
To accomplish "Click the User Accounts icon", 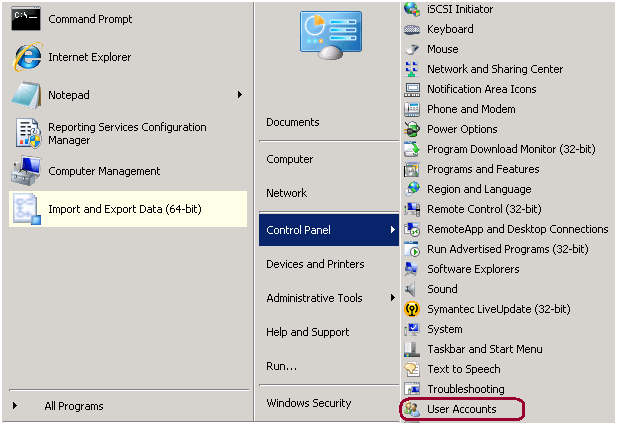I will 412,409.
